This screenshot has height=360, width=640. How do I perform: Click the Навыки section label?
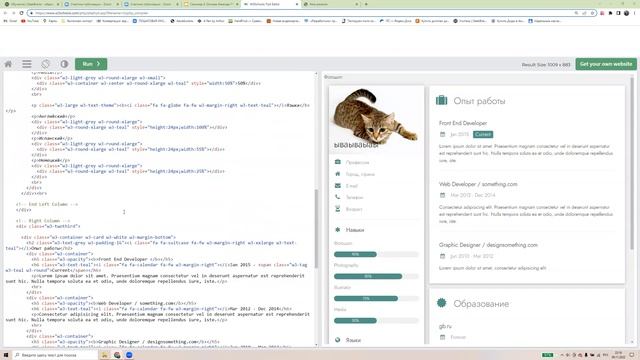click(x=355, y=230)
